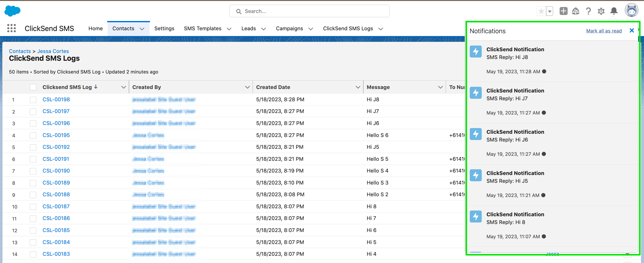Open the CSL-00188 log record
The height and width of the screenshot is (263, 644).
click(x=56, y=194)
